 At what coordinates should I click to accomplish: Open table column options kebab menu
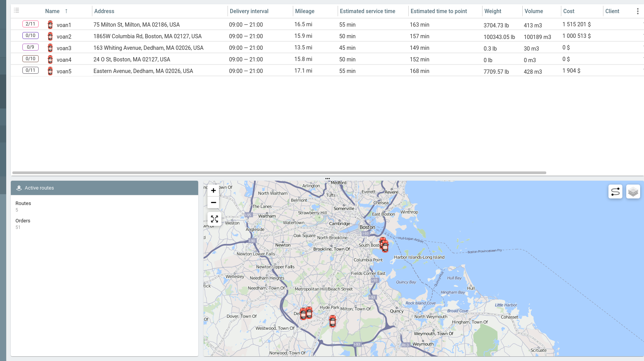(x=637, y=11)
